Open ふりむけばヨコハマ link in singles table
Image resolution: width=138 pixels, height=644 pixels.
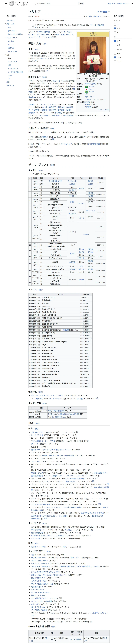click(55, 181)
